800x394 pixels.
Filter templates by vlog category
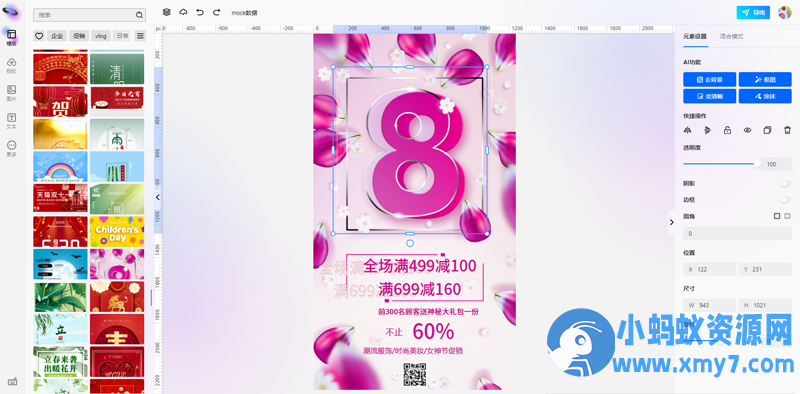(x=101, y=36)
